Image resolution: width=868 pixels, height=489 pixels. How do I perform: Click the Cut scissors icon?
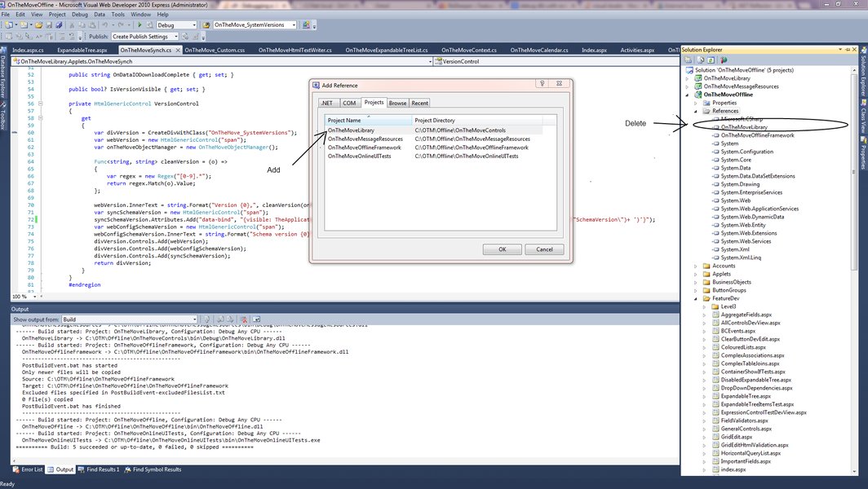pyautogui.click(x=72, y=25)
